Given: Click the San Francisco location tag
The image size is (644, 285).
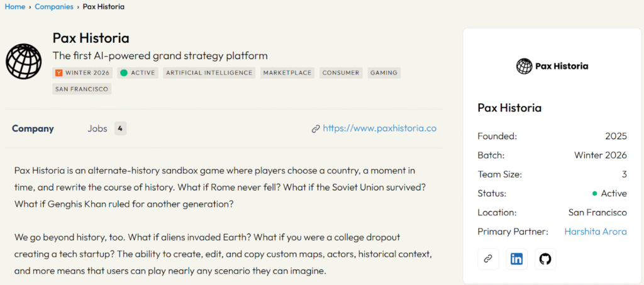Looking at the screenshot, I should [82, 89].
